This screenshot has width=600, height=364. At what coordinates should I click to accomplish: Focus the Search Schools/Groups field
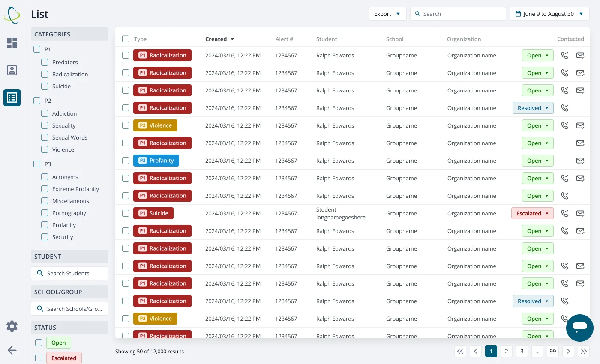69,309
